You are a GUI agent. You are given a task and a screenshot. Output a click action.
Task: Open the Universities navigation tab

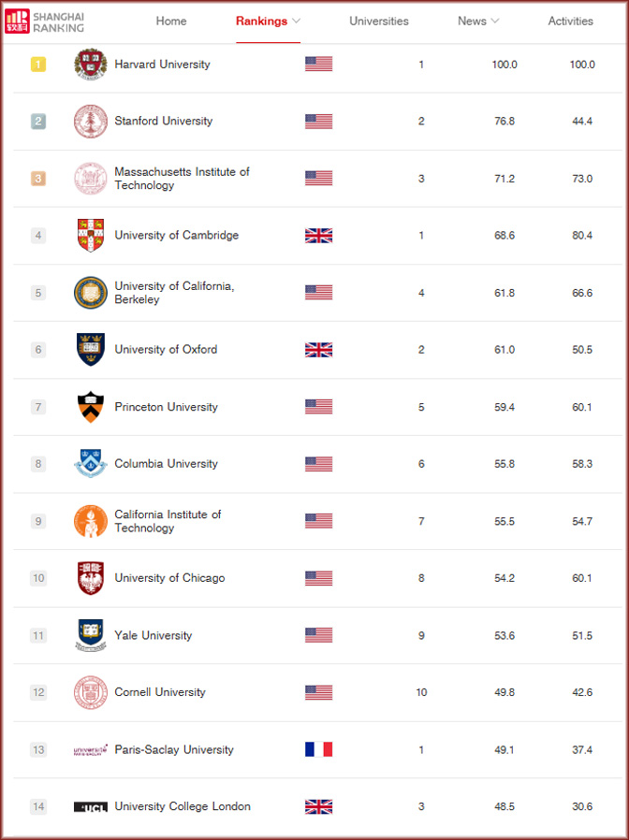point(379,21)
